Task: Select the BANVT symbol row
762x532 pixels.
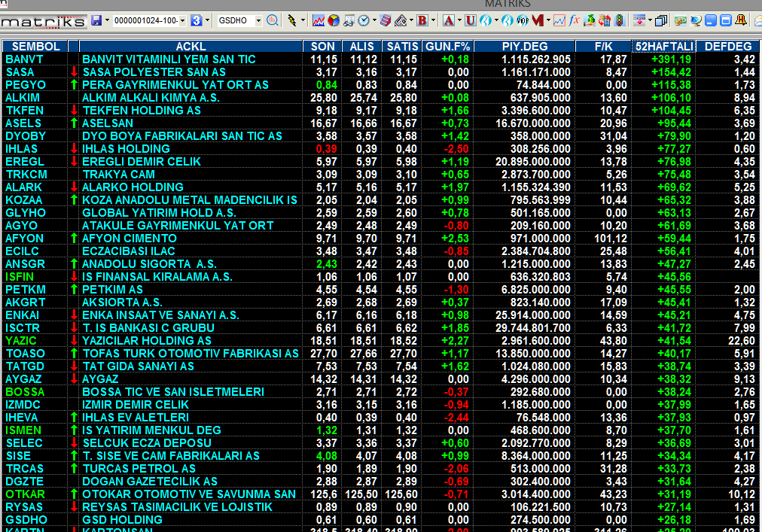Action: pos(380,59)
